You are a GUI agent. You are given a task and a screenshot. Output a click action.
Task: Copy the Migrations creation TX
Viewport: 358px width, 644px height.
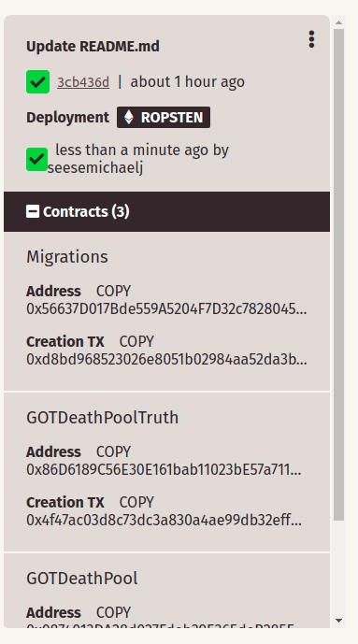tap(136, 342)
